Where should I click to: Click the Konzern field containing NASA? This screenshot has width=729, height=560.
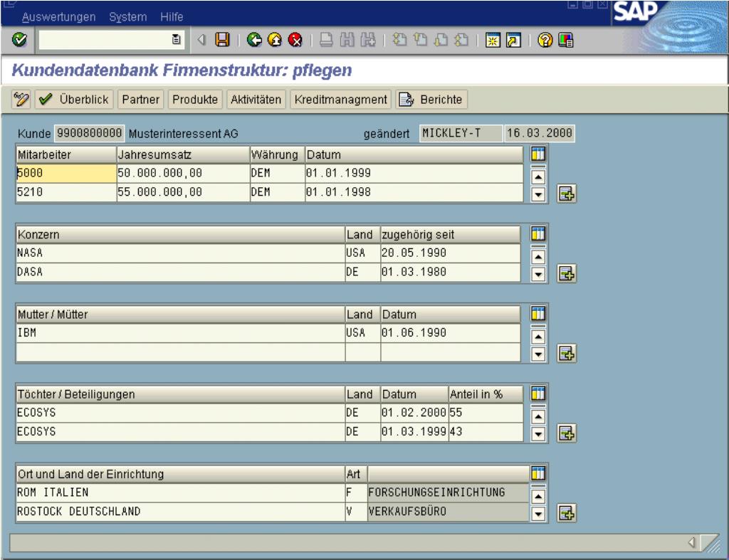coord(180,253)
